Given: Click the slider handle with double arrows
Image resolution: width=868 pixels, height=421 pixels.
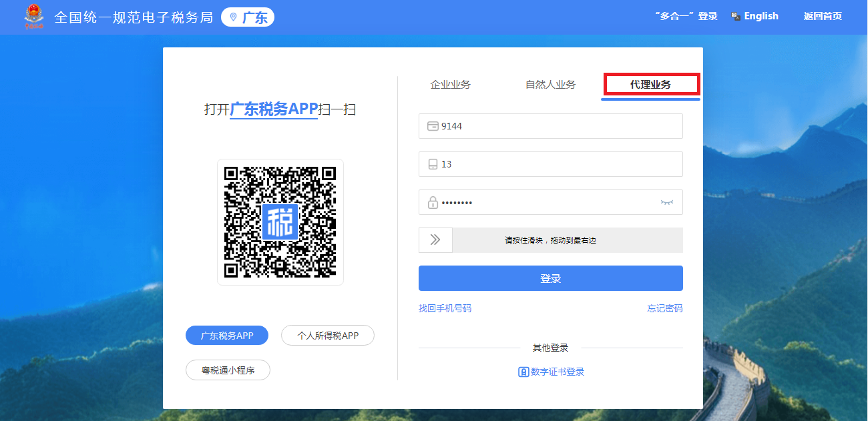Looking at the screenshot, I should [435, 240].
